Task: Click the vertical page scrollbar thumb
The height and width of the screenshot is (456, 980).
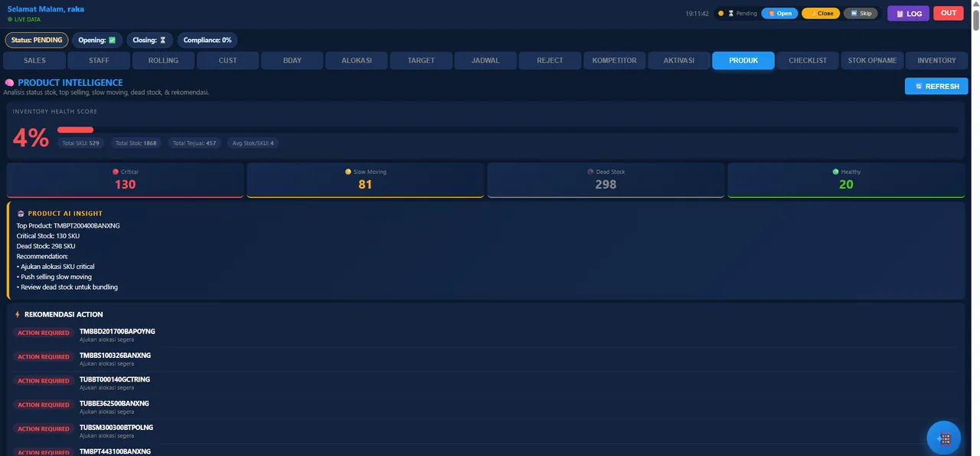Action: 975,21
